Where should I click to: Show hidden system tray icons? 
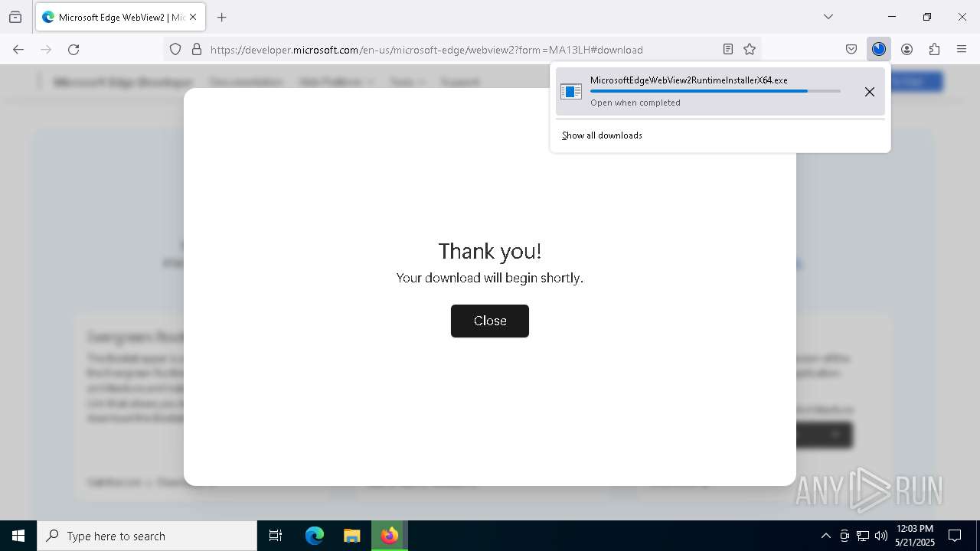pos(825,536)
